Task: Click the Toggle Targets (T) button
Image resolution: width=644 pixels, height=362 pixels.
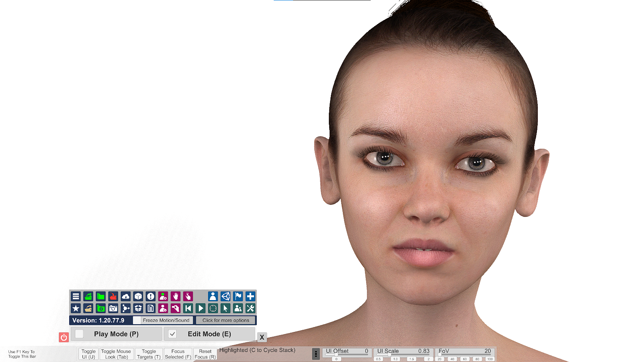Action: pos(149,354)
